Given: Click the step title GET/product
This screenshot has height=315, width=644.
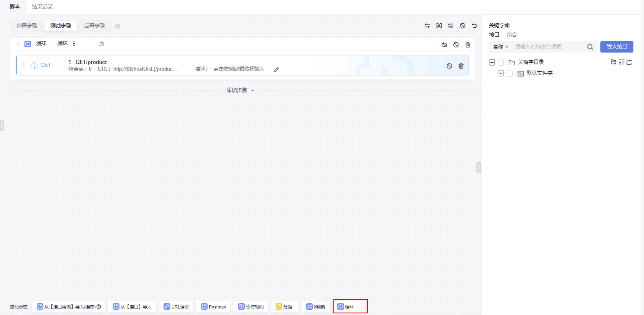Looking at the screenshot, I should click(x=91, y=62).
